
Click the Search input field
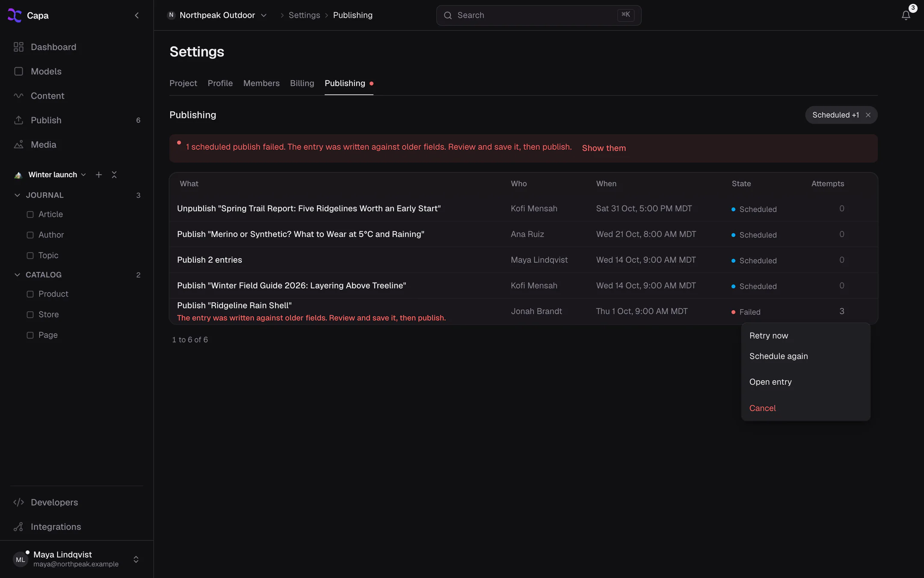click(539, 15)
